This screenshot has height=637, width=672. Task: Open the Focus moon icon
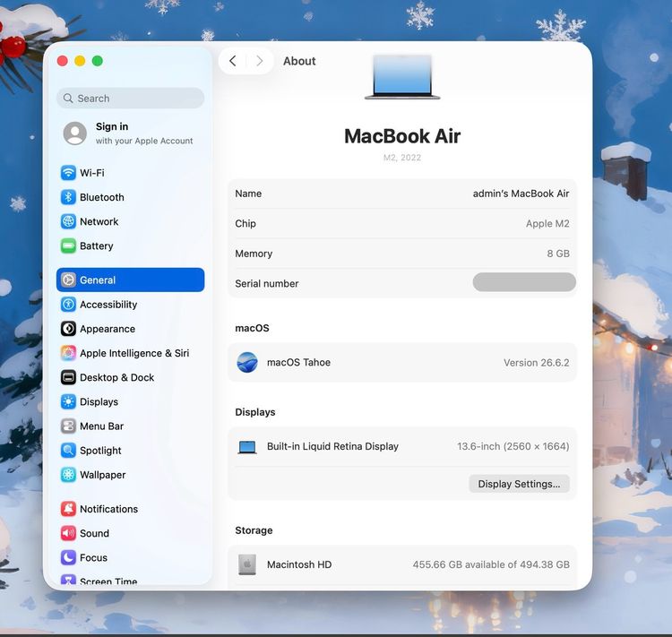coord(68,557)
